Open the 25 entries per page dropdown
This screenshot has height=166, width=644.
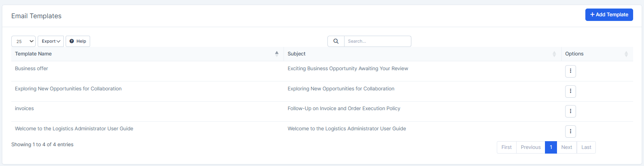pyautogui.click(x=23, y=41)
